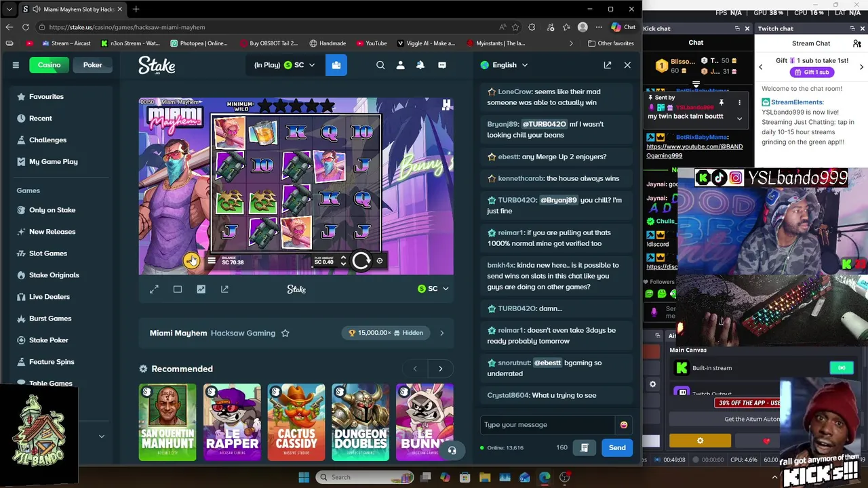
Task: Enter fullscreen mode for the game
Action: click(154, 289)
